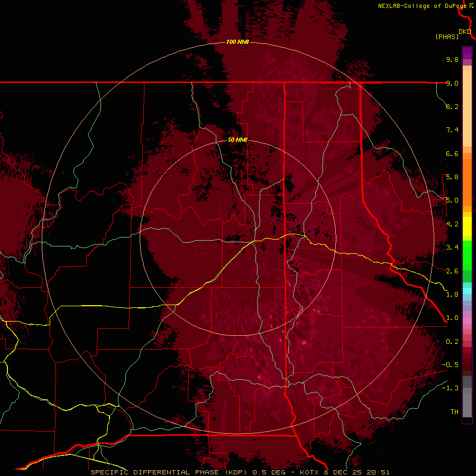The width and height of the screenshot is (476, 476).
Task: Click the 0.2 legend value
Action: point(452,342)
